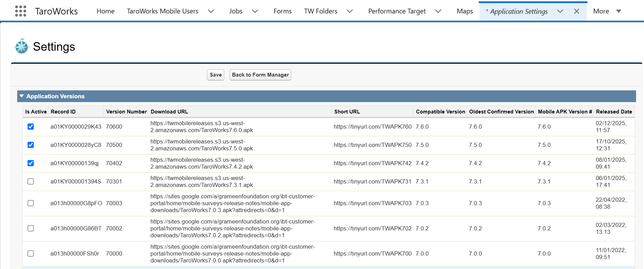
Task: Click the TaroWorks7.0.3.apk download URL
Action: [x=232, y=203]
